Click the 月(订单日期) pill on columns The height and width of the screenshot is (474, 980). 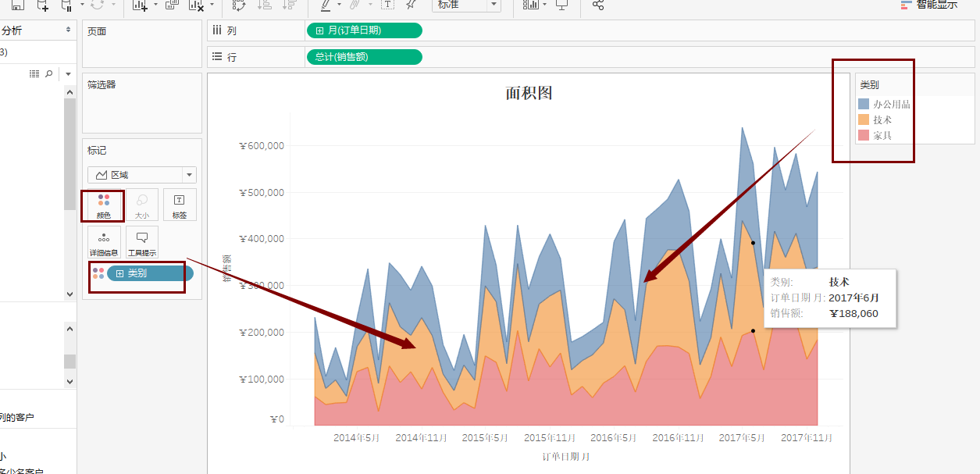tap(365, 30)
